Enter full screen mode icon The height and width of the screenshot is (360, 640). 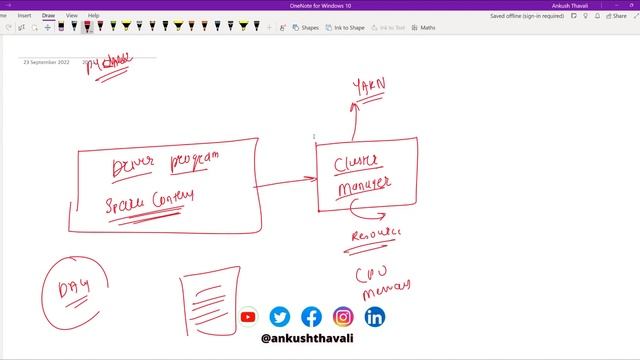636,16
